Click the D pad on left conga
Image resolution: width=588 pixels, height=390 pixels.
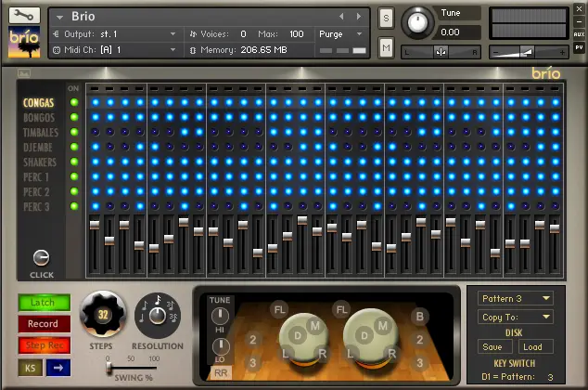(298, 335)
